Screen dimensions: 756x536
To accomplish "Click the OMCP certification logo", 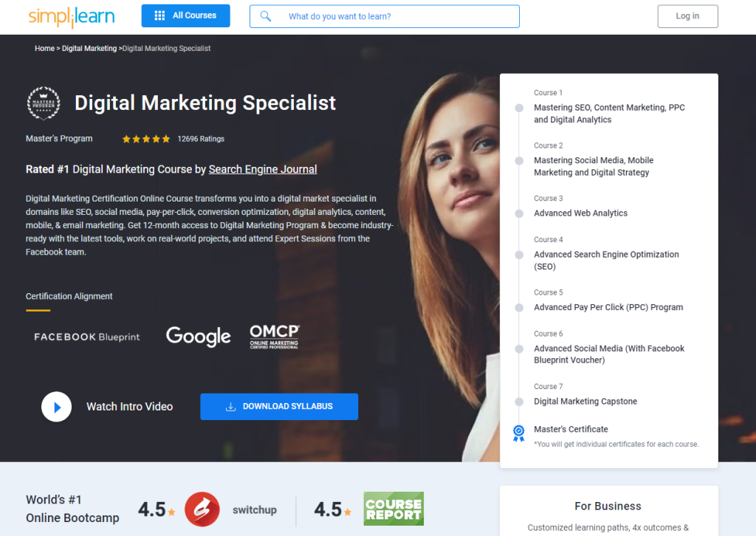I will pos(274,336).
